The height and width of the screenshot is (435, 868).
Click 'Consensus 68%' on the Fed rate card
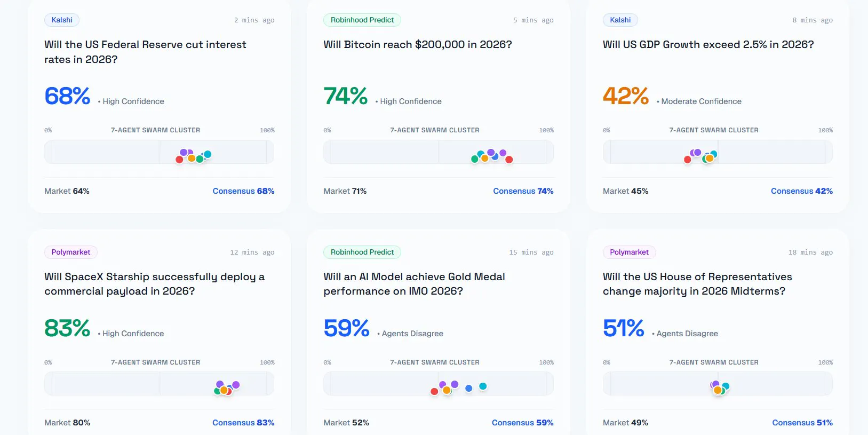(243, 191)
